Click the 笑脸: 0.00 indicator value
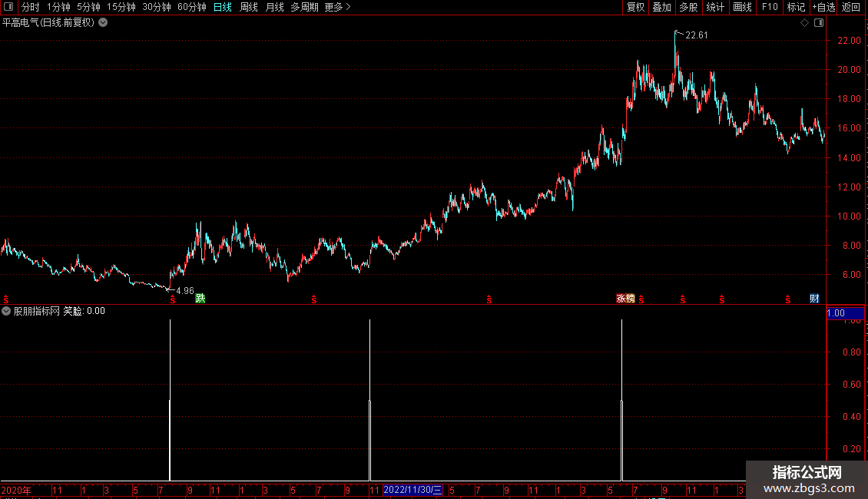Viewport: 868px width, 499px height. 84,311
